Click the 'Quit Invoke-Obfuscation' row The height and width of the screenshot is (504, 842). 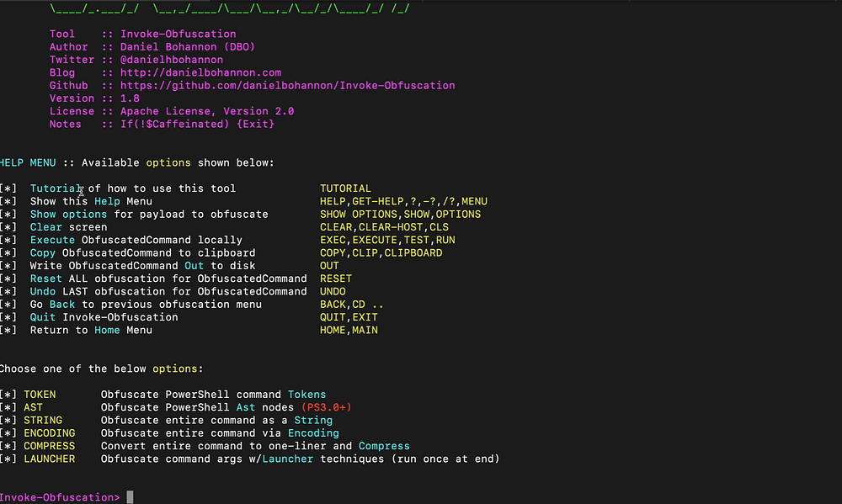coord(104,317)
